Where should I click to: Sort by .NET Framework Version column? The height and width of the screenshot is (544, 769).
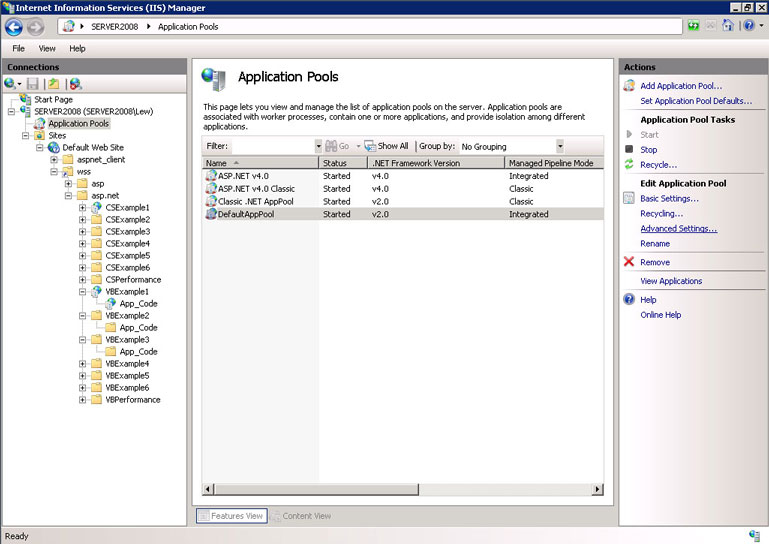pyautogui.click(x=436, y=163)
